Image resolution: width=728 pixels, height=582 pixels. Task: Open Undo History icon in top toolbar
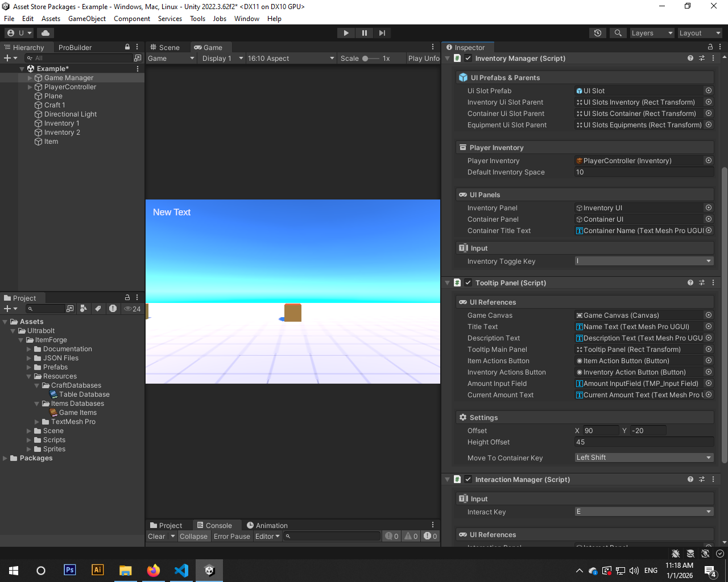coord(598,33)
